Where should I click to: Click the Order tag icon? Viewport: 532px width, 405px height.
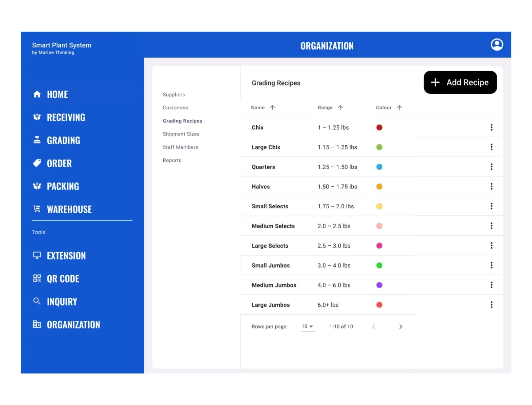(37, 163)
